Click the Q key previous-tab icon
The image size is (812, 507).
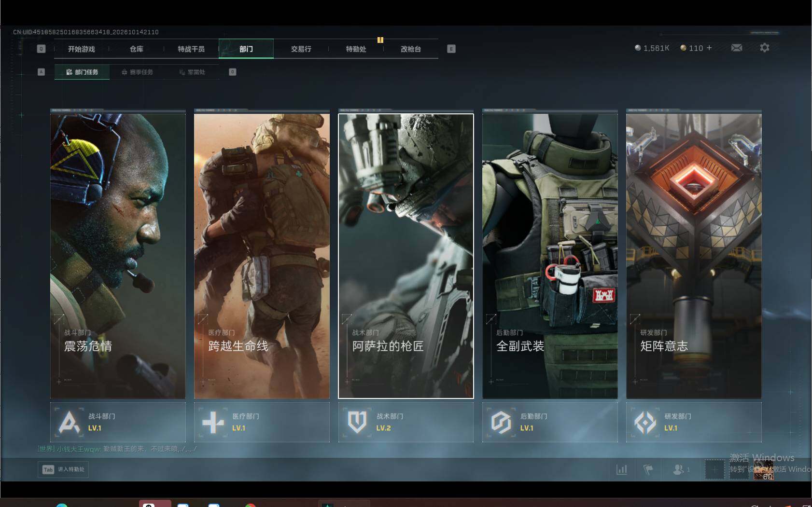(x=41, y=49)
